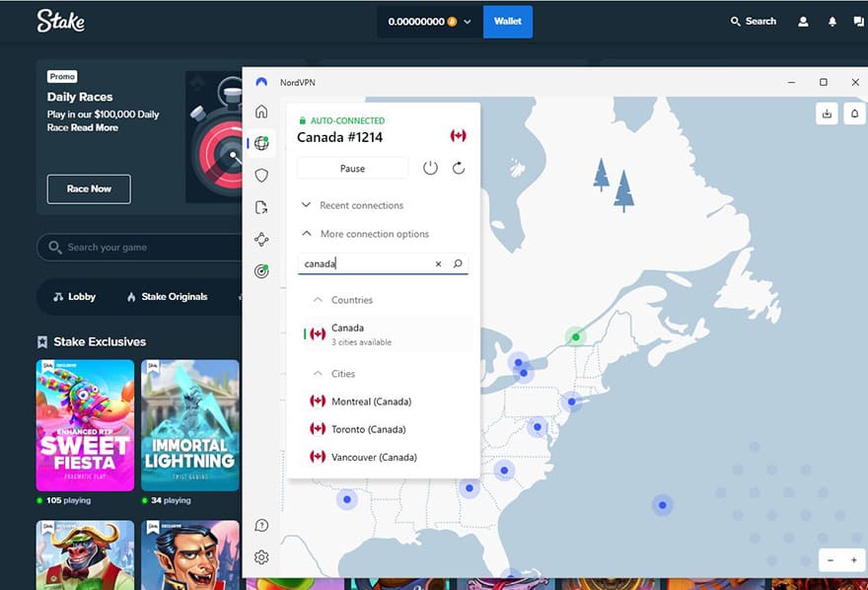Open Stake notifications bell
This screenshot has height=590, width=868.
coord(832,22)
